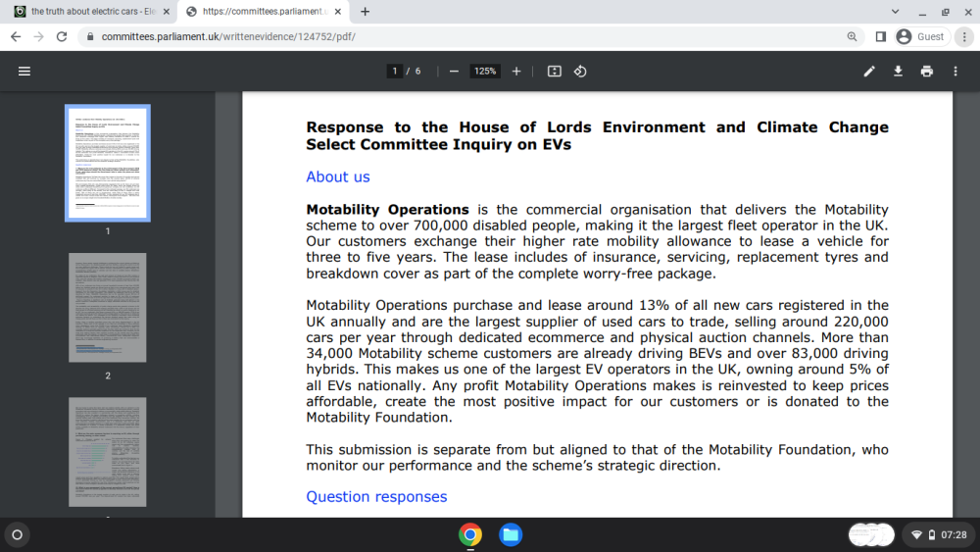This screenshot has width=980, height=552.
Task: Click the address bar URL
Action: [x=228, y=37]
